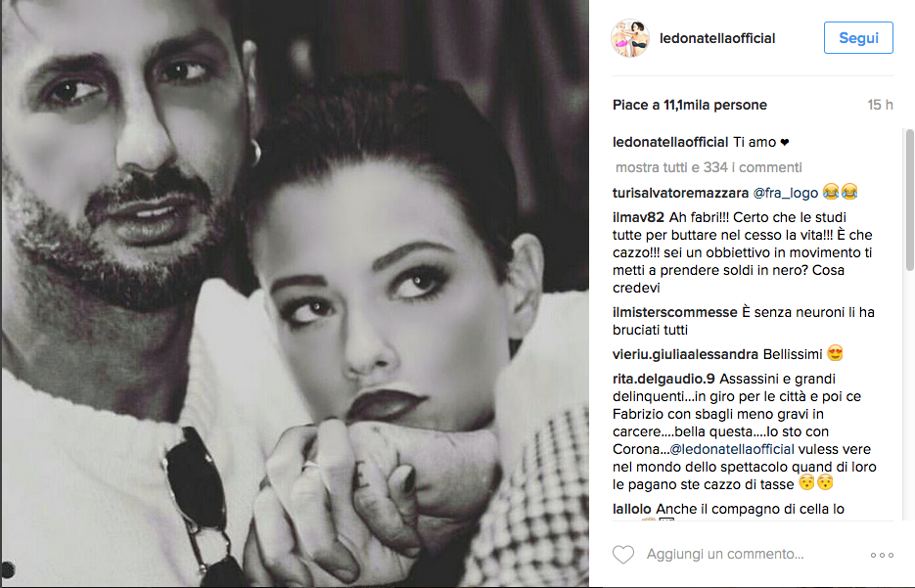Open ilmisterscommesse commenter profile

point(675,313)
